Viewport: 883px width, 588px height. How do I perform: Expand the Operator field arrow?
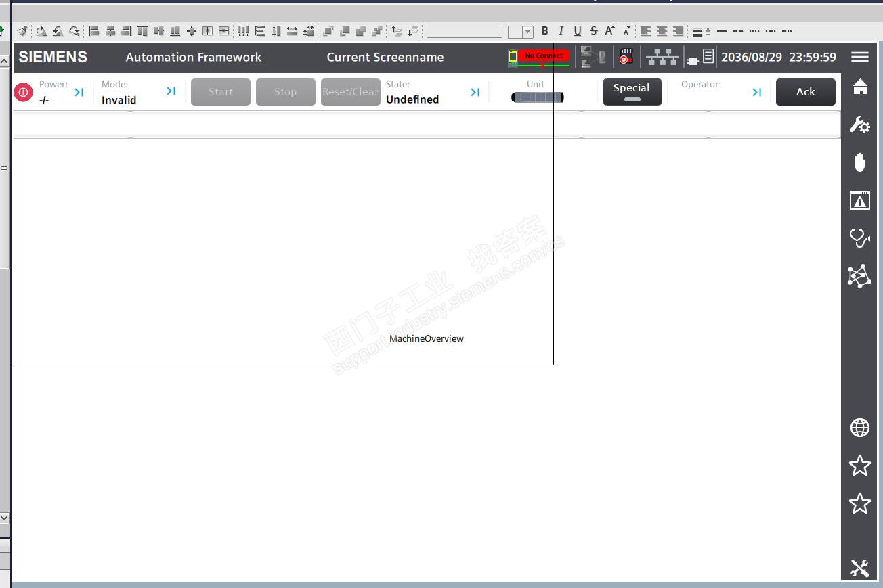click(x=757, y=92)
